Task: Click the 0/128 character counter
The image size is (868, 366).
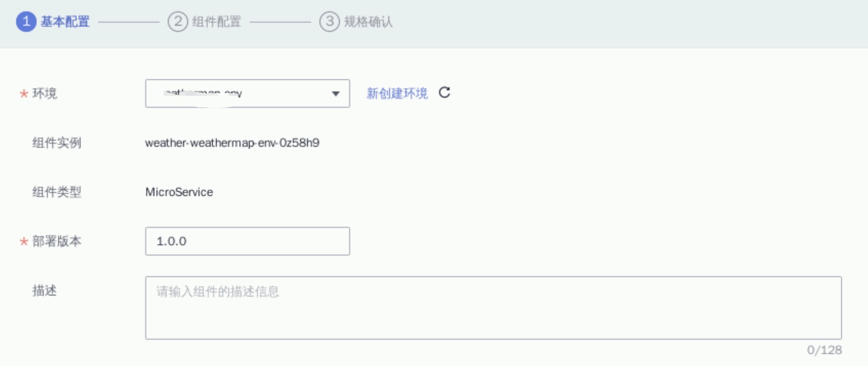Action: click(824, 351)
